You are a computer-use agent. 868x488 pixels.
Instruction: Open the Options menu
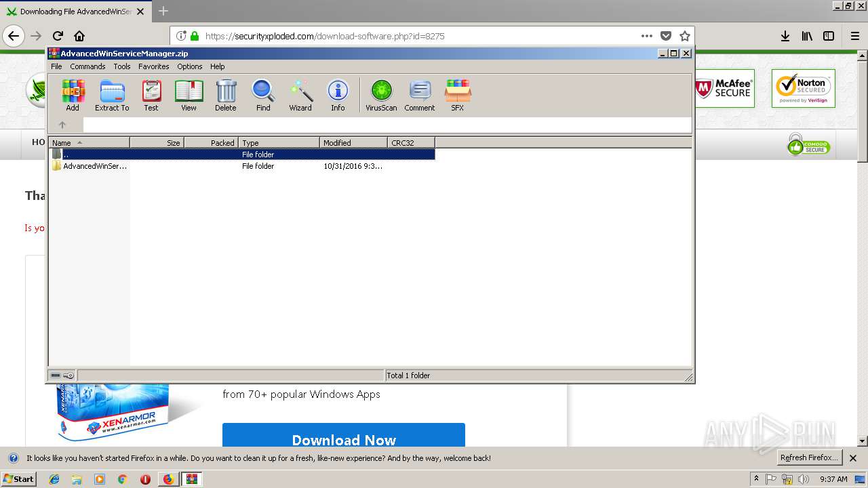pos(190,66)
